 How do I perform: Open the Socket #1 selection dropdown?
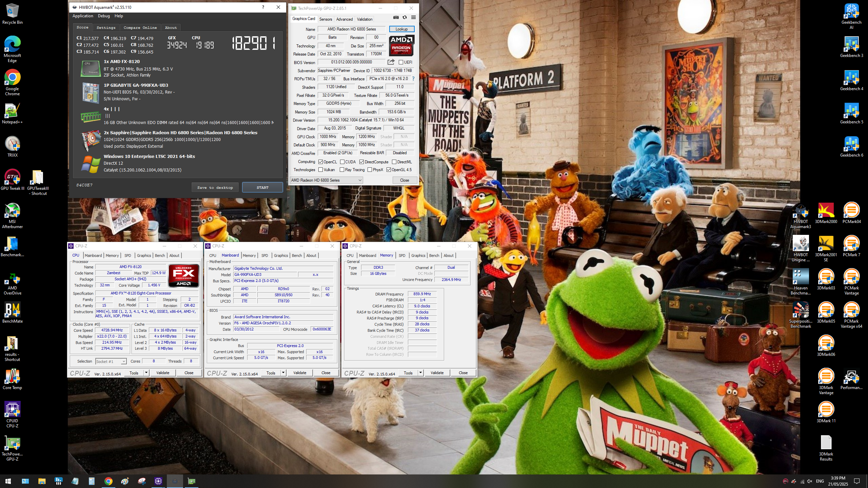point(111,362)
